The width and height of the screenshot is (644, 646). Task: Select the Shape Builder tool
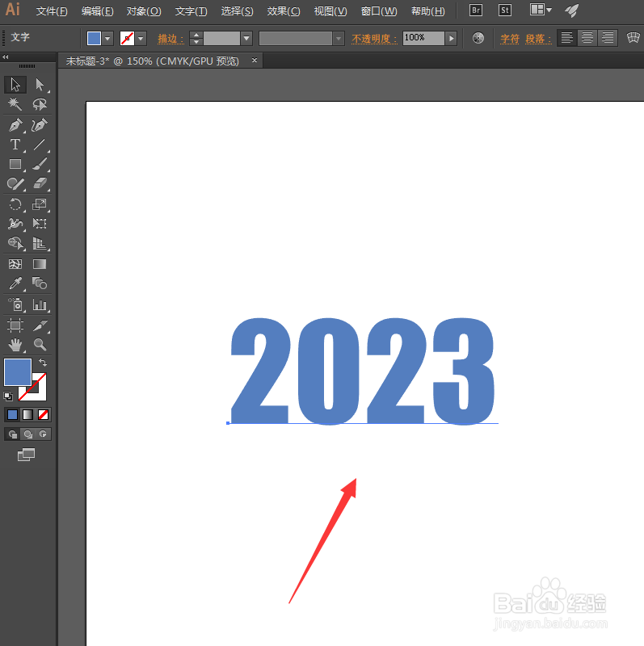[x=15, y=243]
